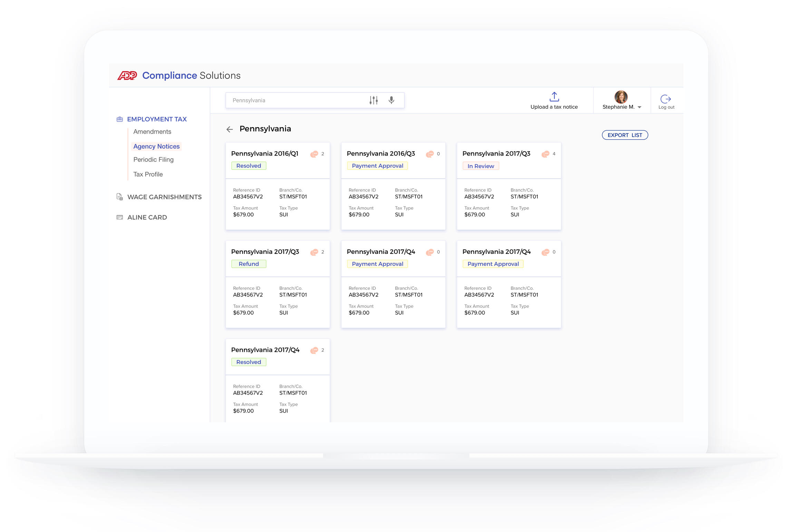Open the Pennsylvania 2016/Q3 card title

[380, 154]
